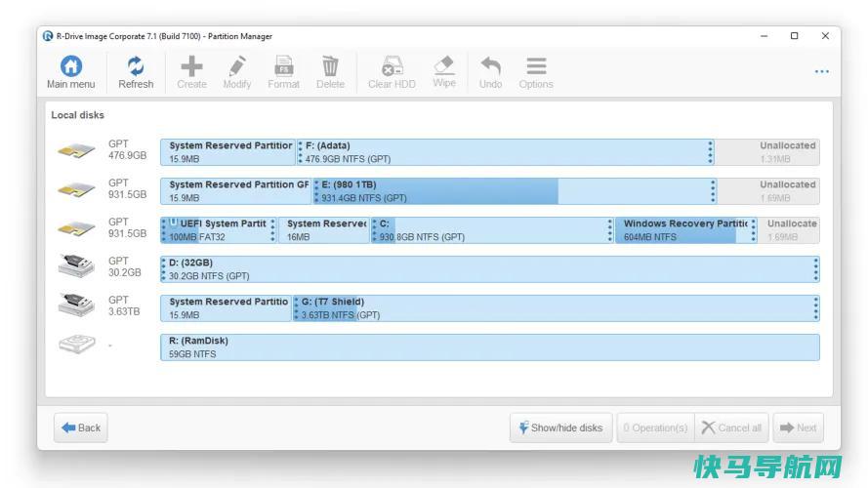Click Cancel all button
868x488 pixels.
731,427
